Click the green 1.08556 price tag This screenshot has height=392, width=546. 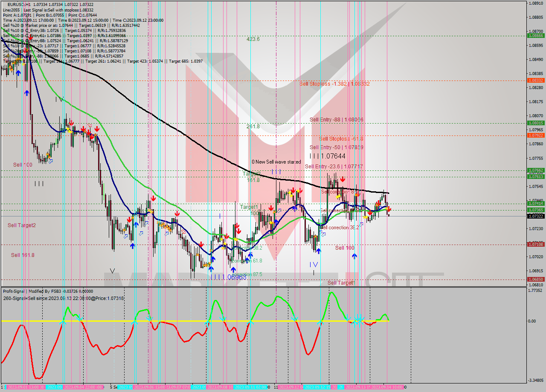536,36
